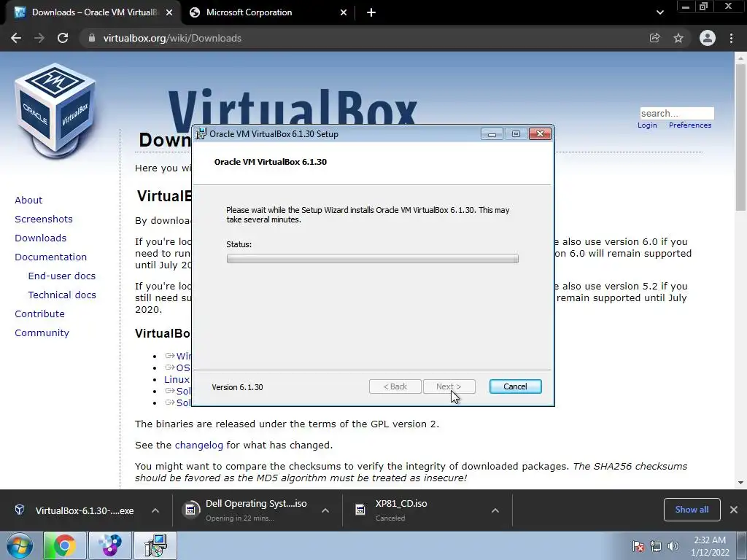This screenshot has height=560, width=747.
Task: Click the disc-shaped taskbar application icon
Action: point(110,545)
